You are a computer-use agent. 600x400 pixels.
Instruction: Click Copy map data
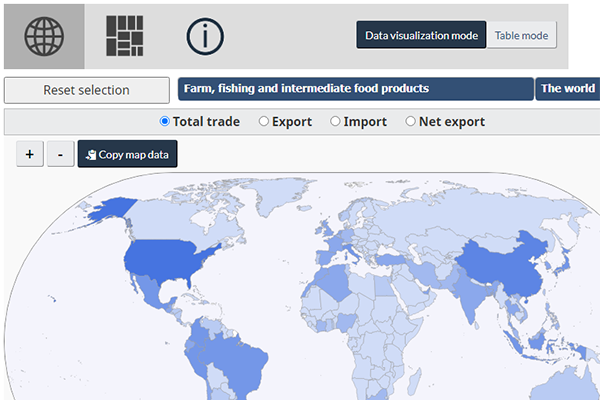click(x=127, y=155)
